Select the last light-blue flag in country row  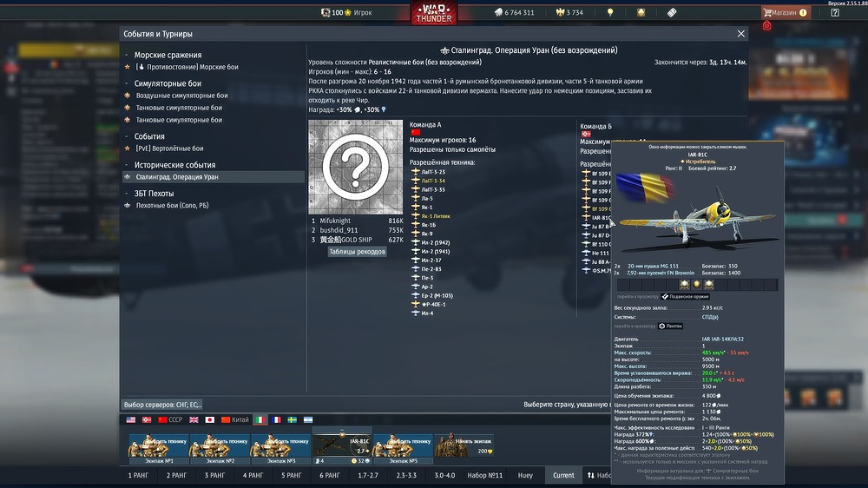point(308,420)
